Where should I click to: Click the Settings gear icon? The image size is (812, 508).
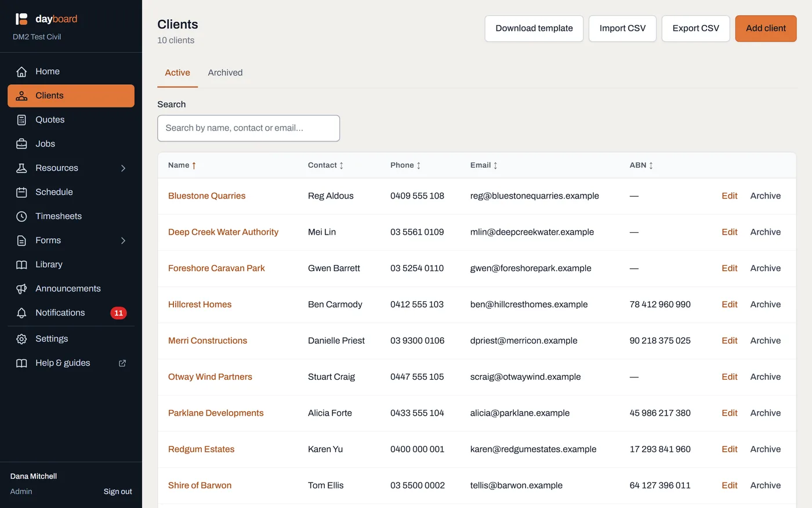21,339
